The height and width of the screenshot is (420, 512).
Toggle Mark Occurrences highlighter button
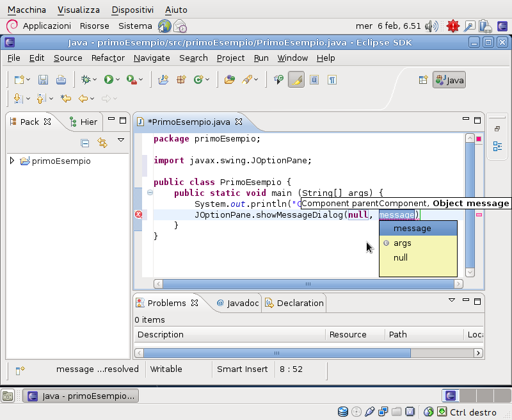296,79
